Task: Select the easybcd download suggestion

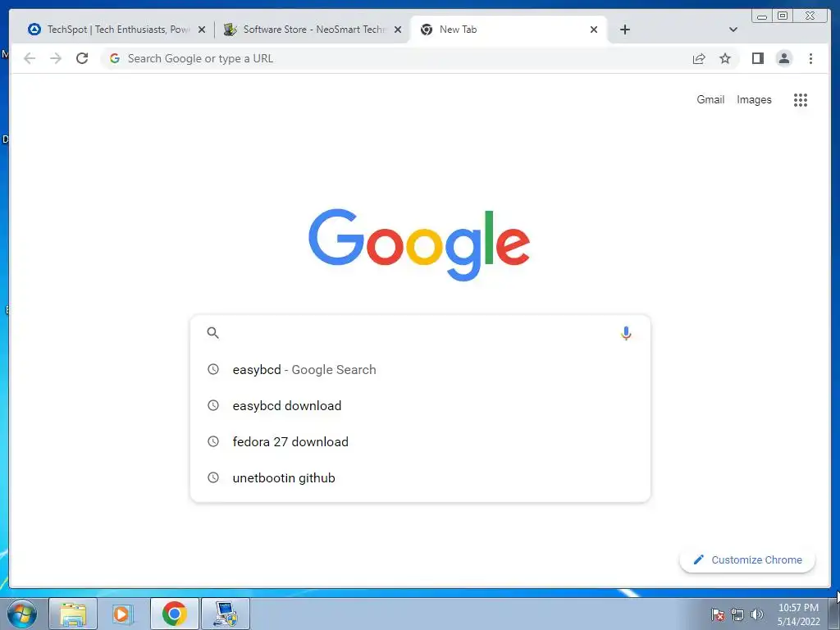Action: 420,405
